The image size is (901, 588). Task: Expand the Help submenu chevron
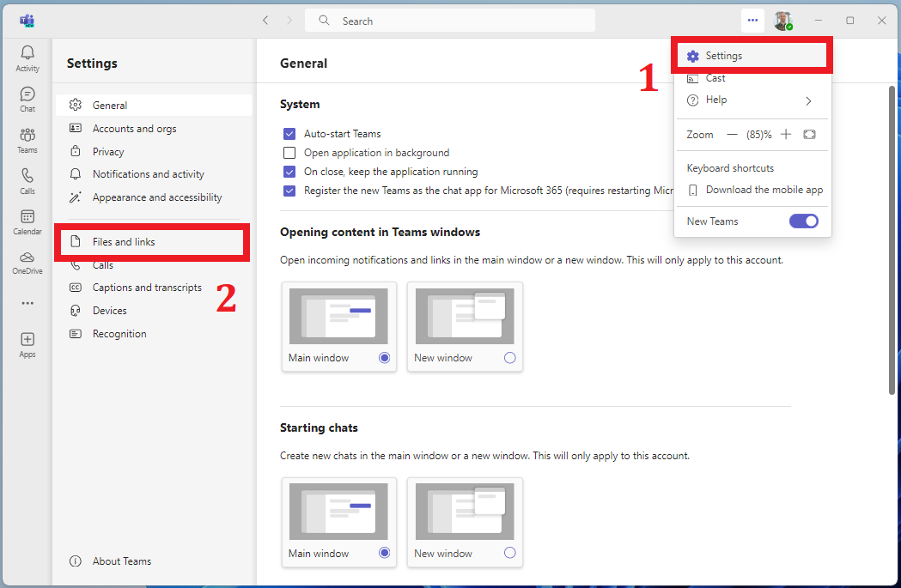808,101
